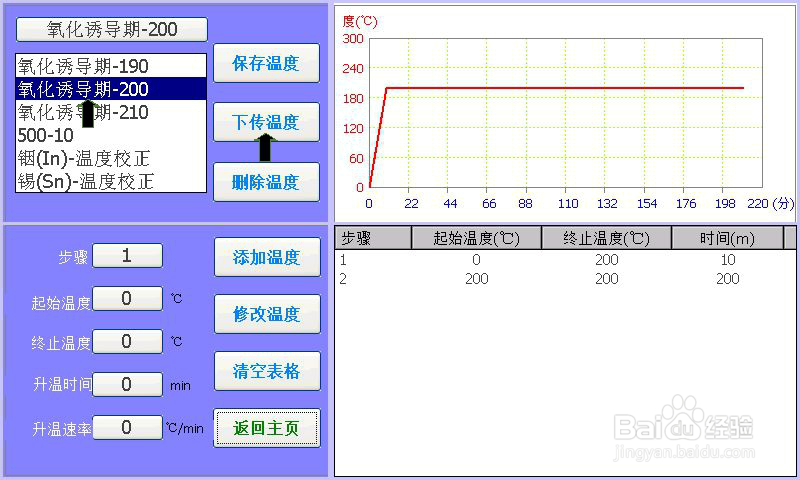Image resolution: width=800 pixels, height=480 pixels.
Task: Click the 添加温度 button
Action: tap(267, 257)
